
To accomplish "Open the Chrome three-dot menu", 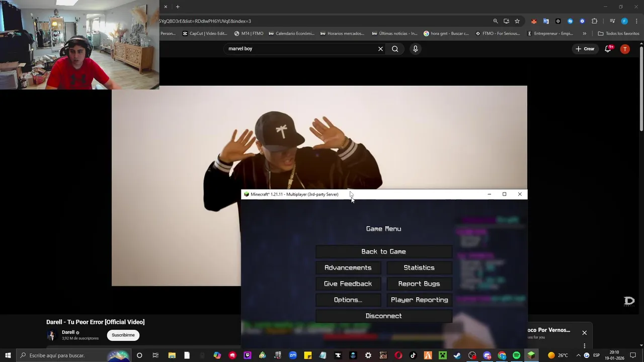I will [636, 21].
